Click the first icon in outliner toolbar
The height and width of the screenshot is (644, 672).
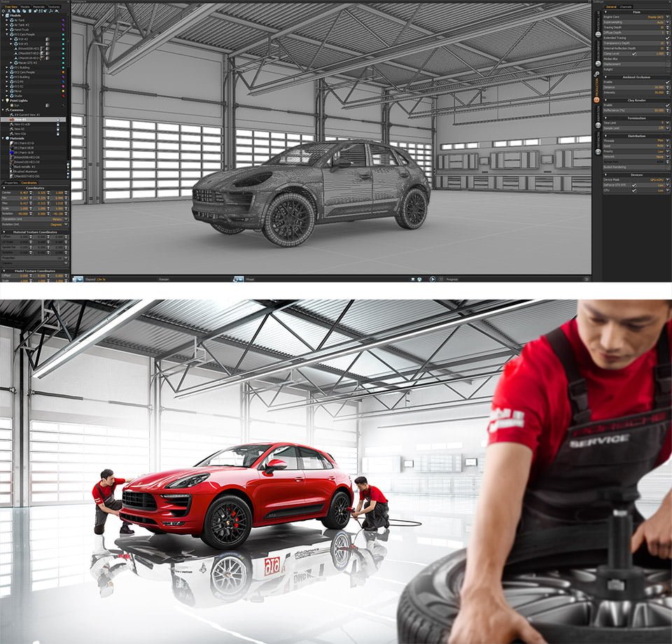click(3, 11)
